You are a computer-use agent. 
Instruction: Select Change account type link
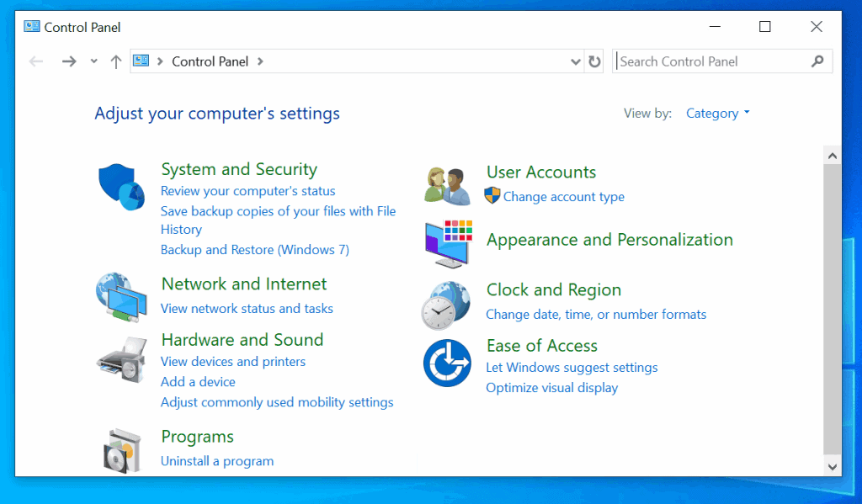[564, 197]
